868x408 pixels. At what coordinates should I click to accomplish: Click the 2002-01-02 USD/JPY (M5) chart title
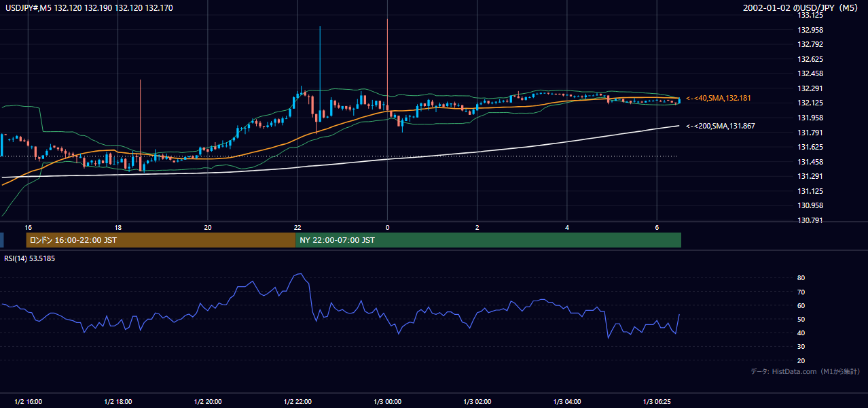(x=802, y=8)
